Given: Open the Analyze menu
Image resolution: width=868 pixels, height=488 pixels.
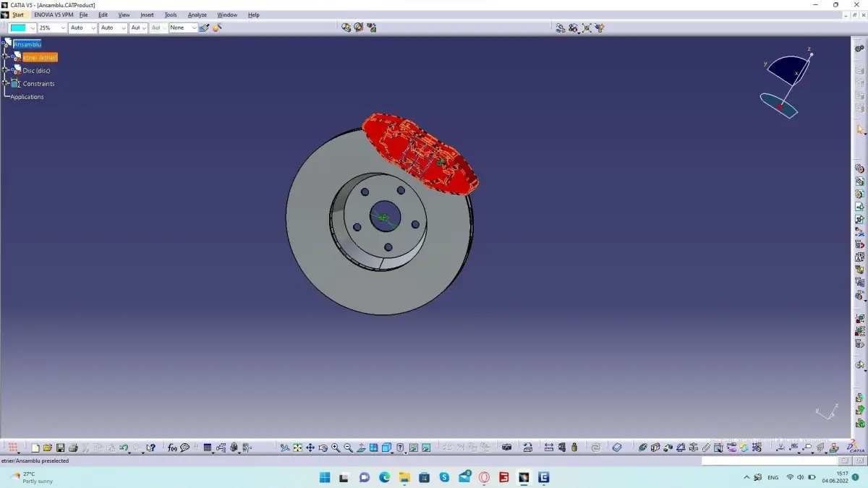Looking at the screenshot, I should tap(197, 14).
